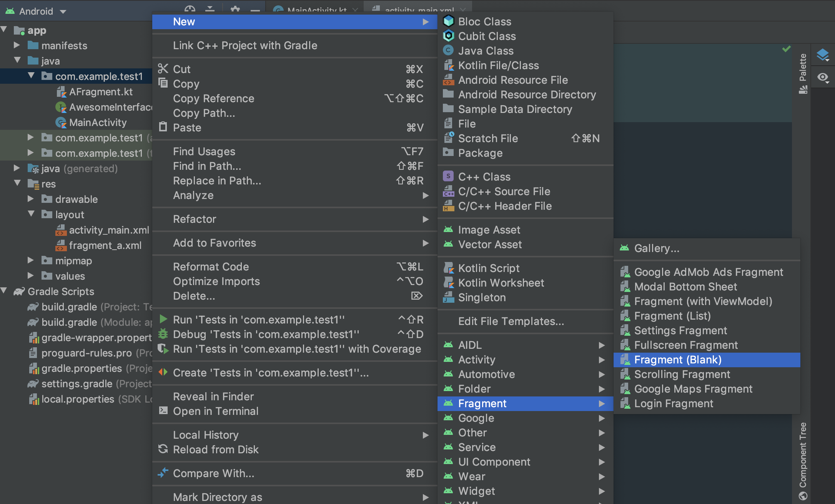835x504 pixels.
Task: Collapse the layout folder
Action: 31,214
